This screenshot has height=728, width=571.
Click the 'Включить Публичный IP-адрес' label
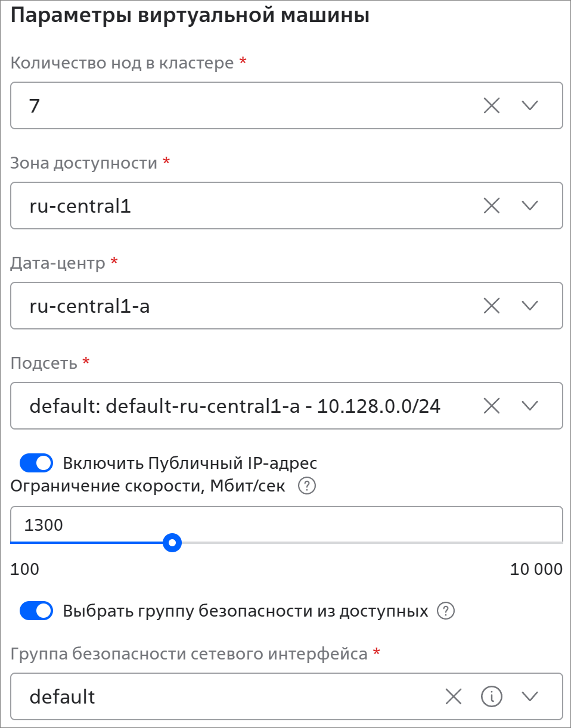(190, 463)
